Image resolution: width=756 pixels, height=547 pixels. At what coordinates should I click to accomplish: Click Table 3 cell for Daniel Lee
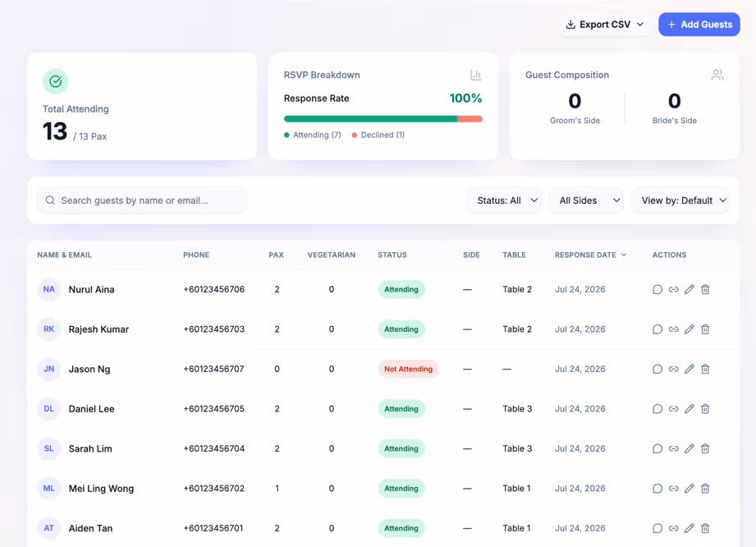(x=517, y=408)
